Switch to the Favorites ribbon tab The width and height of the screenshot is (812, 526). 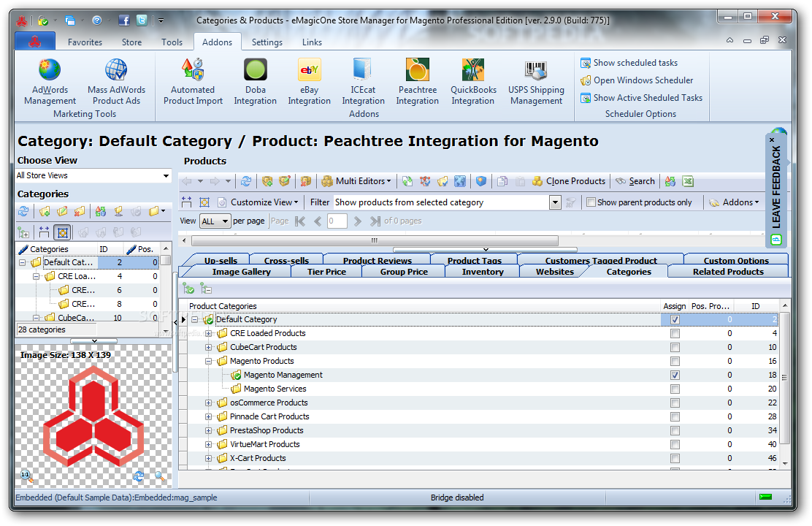click(85, 42)
